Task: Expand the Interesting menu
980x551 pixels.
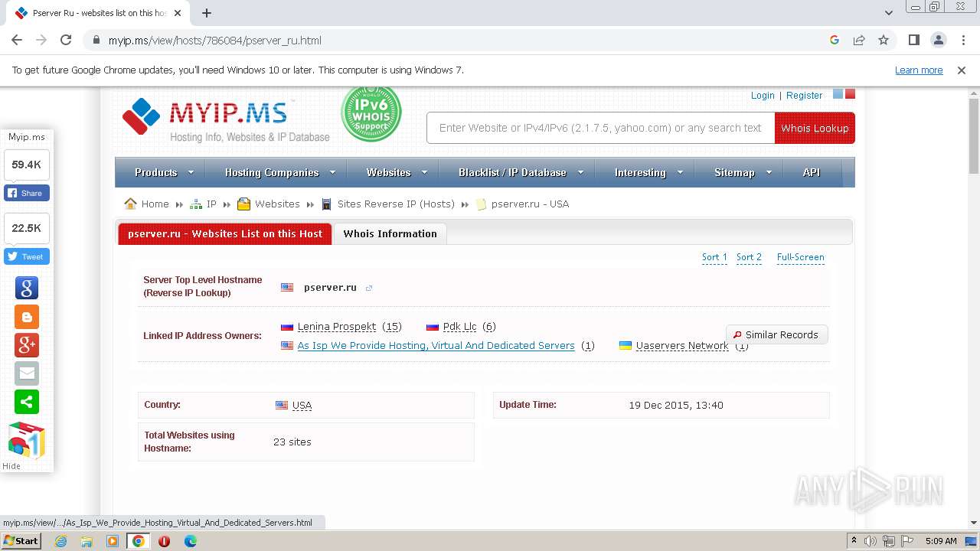Action: coord(648,172)
